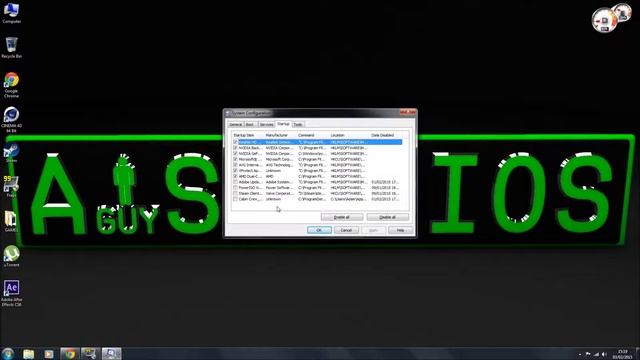Check the Steam Client startup checkbox

(235, 193)
